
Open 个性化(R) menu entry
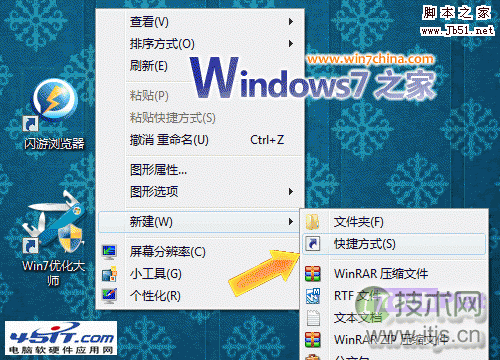[x=199, y=296]
